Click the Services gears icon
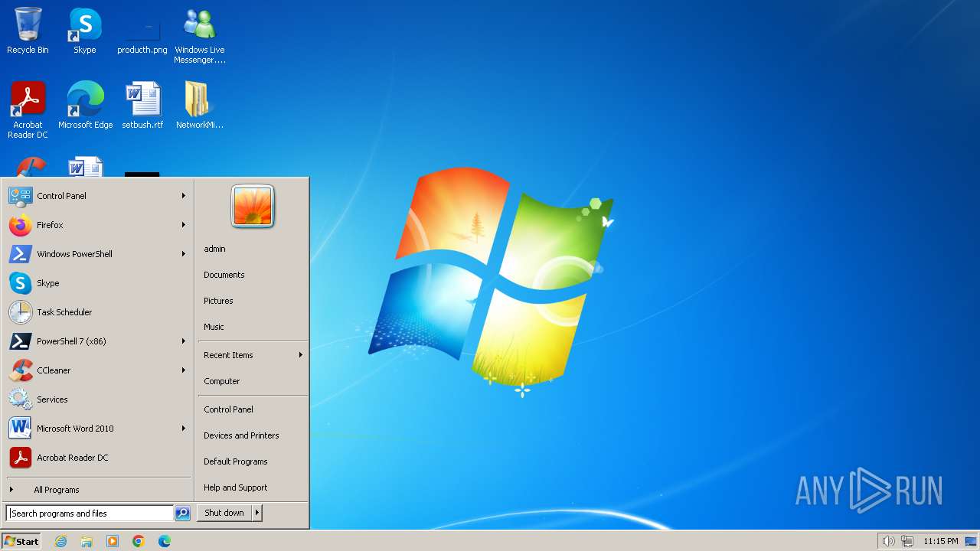The height and width of the screenshot is (551, 980). click(x=20, y=399)
